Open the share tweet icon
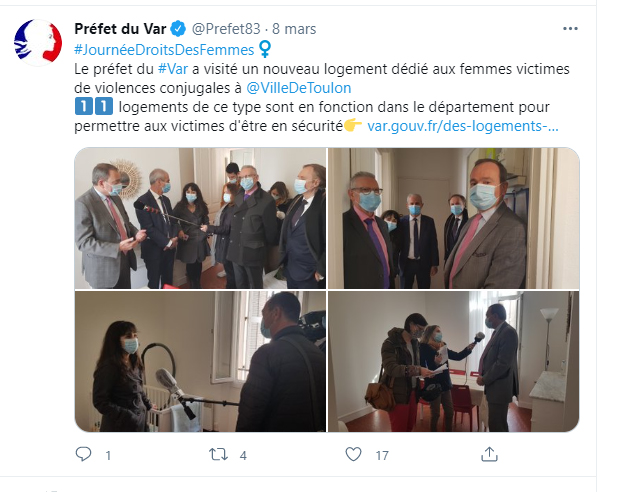The height and width of the screenshot is (492, 627). click(x=489, y=454)
